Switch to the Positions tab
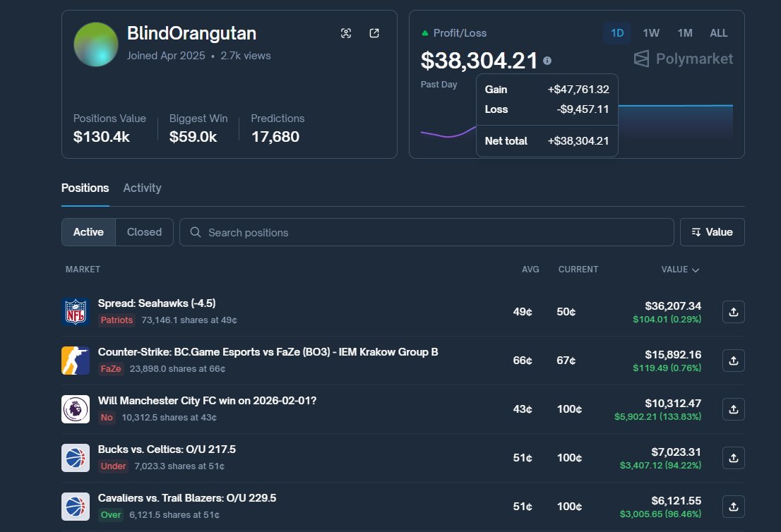Viewport: 781px width, 532px height. tap(85, 188)
